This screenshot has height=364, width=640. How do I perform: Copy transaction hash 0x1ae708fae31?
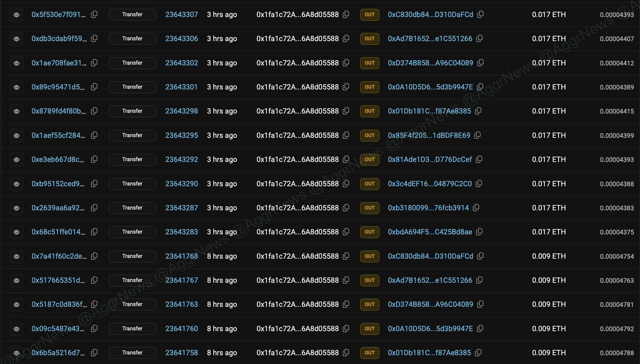pos(94,63)
